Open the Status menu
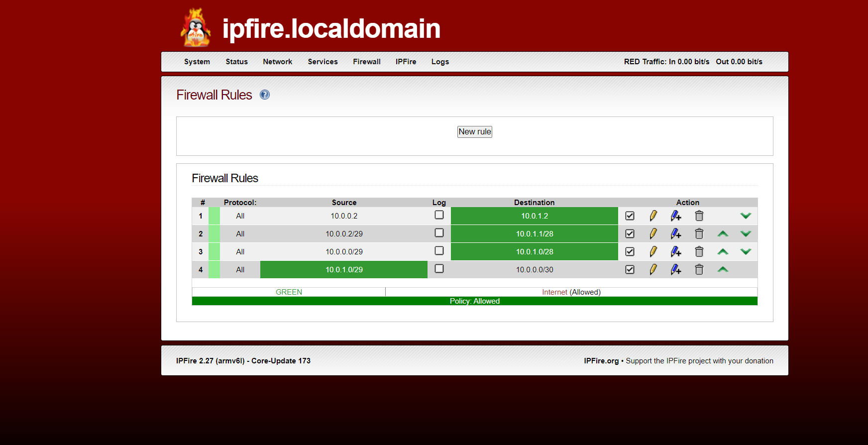The image size is (868, 445). coord(236,62)
